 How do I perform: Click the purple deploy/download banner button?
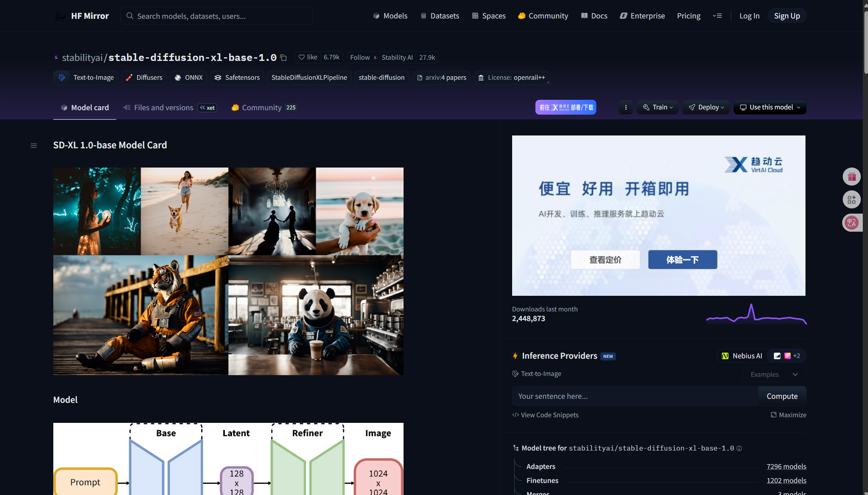[x=565, y=107]
